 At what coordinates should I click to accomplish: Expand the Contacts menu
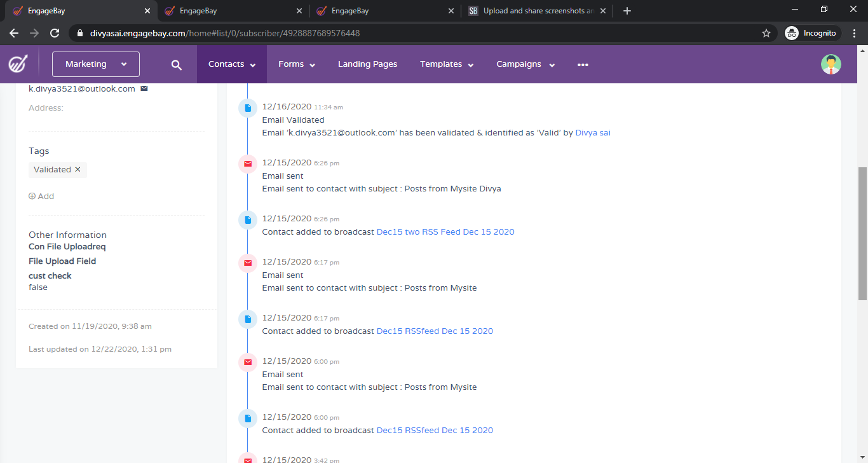point(232,64)
